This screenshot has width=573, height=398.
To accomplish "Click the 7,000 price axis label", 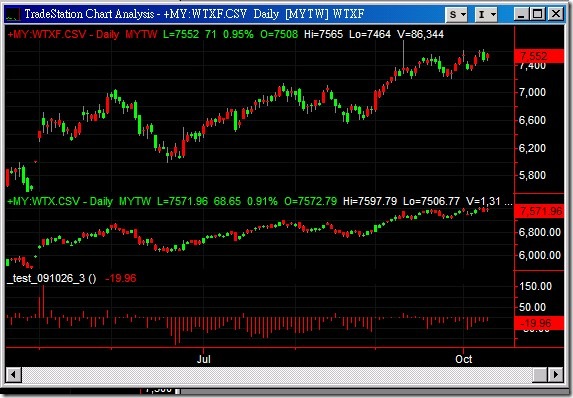I will pyautogui.click(x=532, y=92).
